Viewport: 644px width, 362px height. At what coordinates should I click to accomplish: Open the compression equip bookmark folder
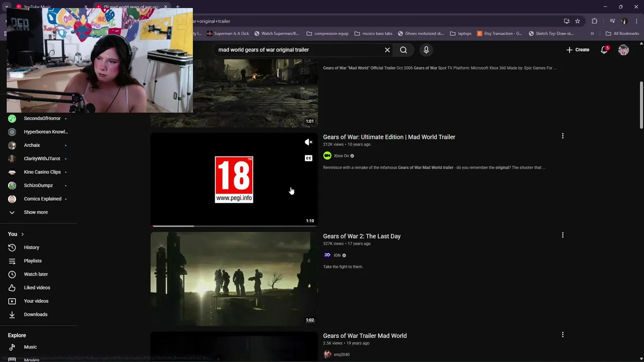328,34
